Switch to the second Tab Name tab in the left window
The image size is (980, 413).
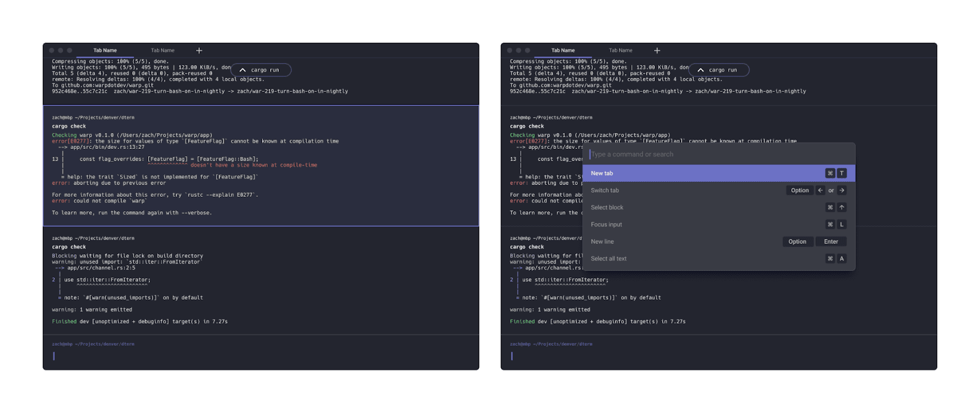point(163,50)
